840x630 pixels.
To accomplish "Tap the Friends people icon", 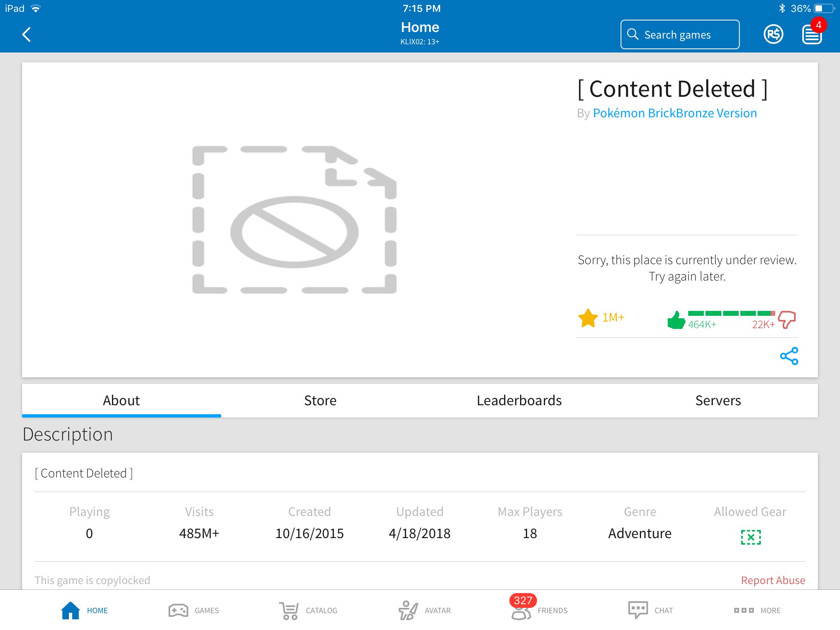I will click(x=521, y=614).
